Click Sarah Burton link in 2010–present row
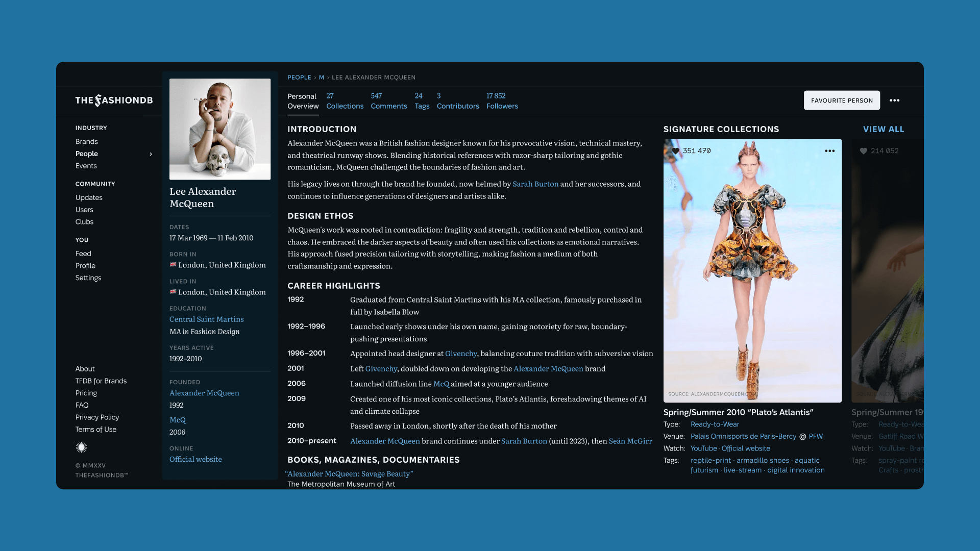This screenshot has height=551, width=980. point(524,441)
